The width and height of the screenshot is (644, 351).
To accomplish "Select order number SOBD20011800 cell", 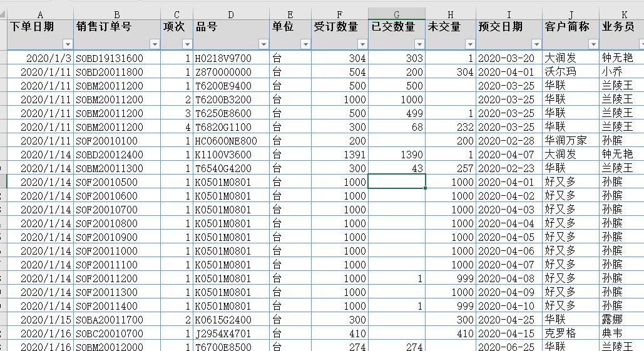I will coord(117,72).
